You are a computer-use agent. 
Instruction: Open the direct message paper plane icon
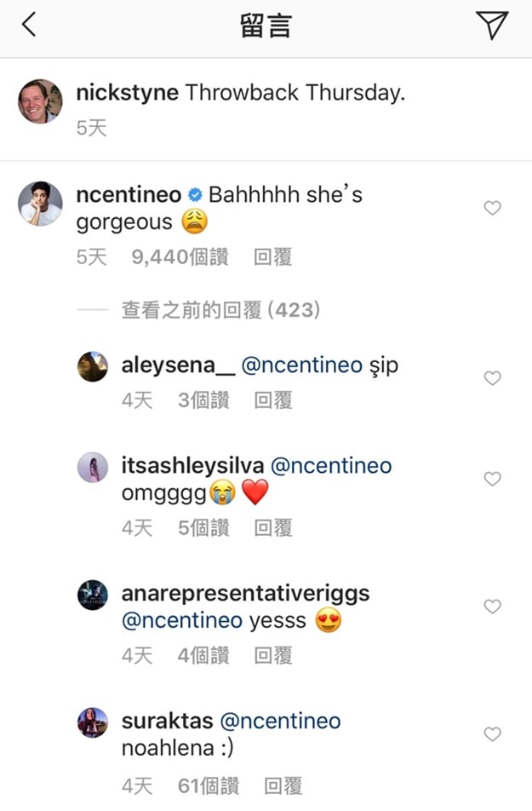click(x=493, y=26)
